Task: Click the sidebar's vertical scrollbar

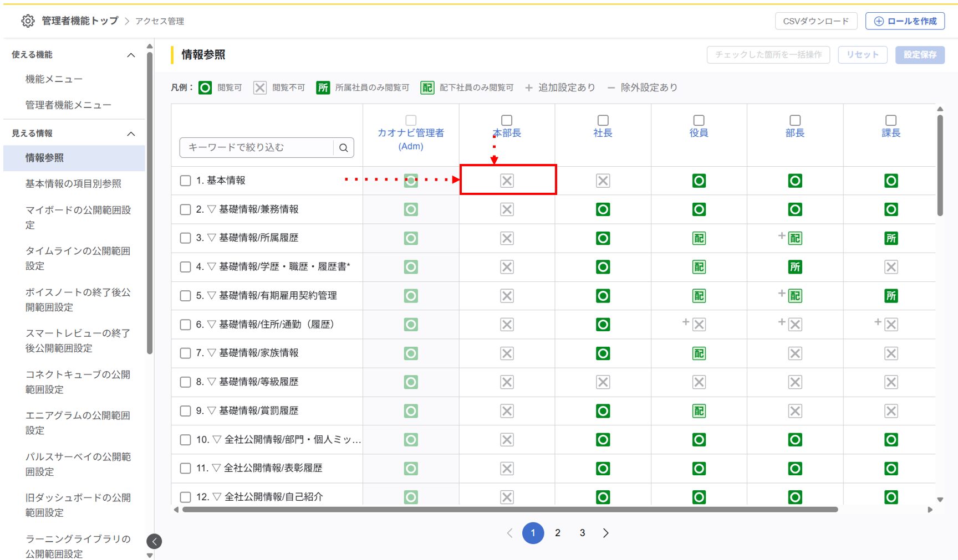Action: point(150,203)
